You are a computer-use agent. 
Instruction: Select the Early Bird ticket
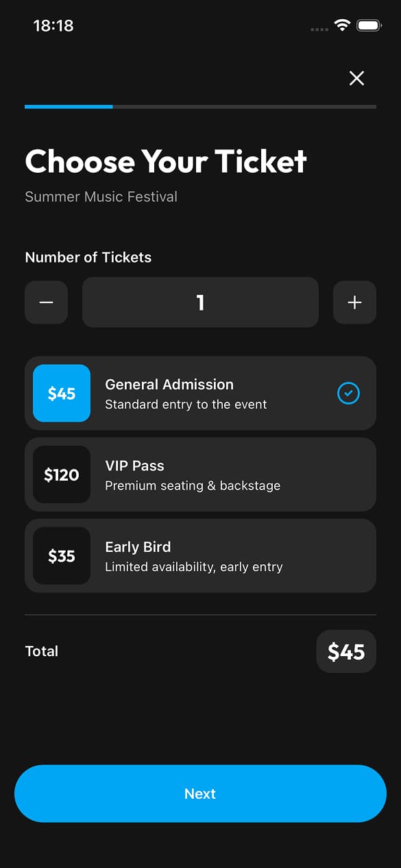pos(200,556)
